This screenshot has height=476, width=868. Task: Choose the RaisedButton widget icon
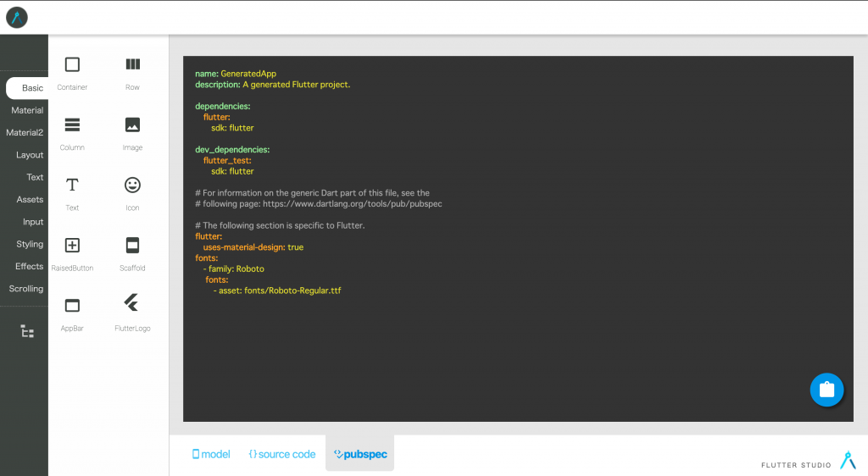tap(72, 245)
